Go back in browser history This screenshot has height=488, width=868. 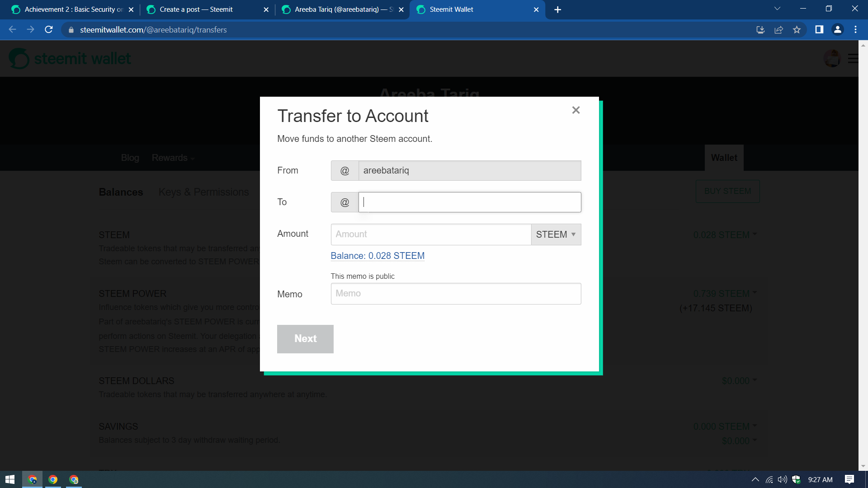pyautogui.click(x=12, y=30)
